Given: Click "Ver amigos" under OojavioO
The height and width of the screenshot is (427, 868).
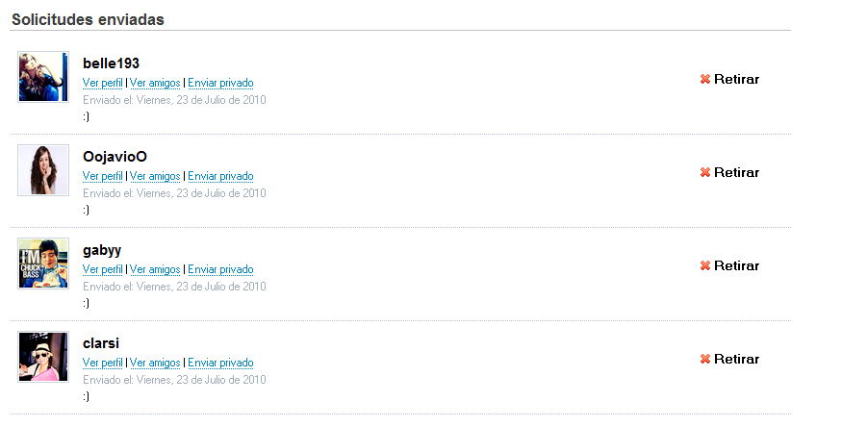Looking at the screenshot, I should tap(155, 176).
